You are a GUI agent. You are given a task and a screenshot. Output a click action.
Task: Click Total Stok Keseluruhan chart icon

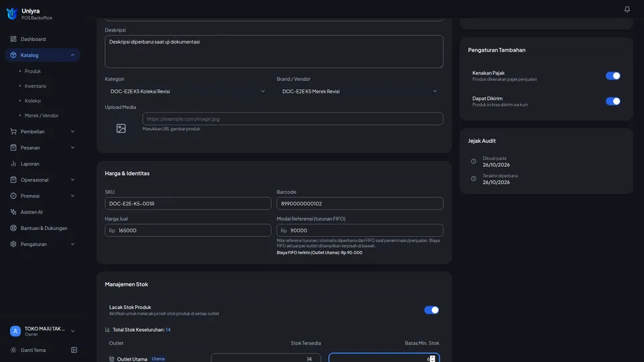click(x=107, y=330)
